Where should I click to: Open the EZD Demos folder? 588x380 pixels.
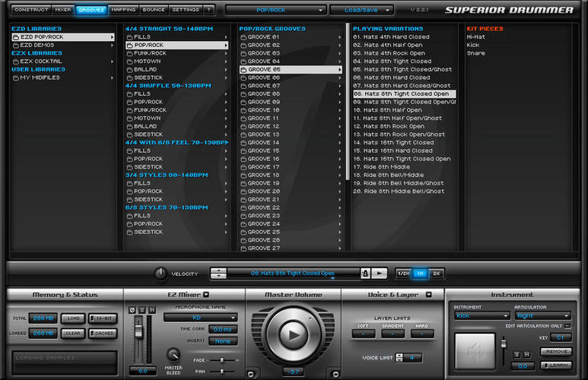coord(63,45)
